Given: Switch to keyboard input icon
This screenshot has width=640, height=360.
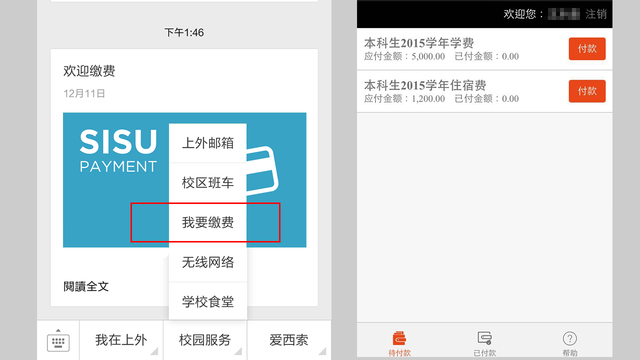Looking at the screenshot, I should [58, 340].
